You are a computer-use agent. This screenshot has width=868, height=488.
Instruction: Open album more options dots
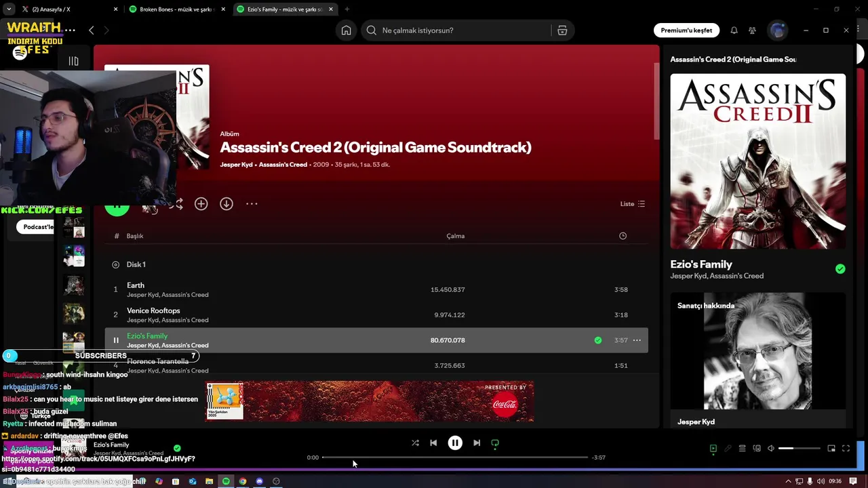click(252, 204)
